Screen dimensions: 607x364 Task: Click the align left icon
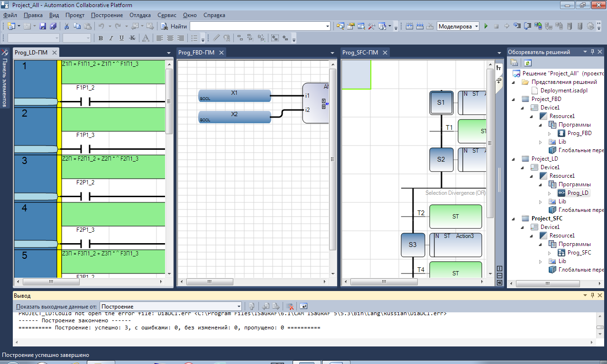[x=160, y=38]
